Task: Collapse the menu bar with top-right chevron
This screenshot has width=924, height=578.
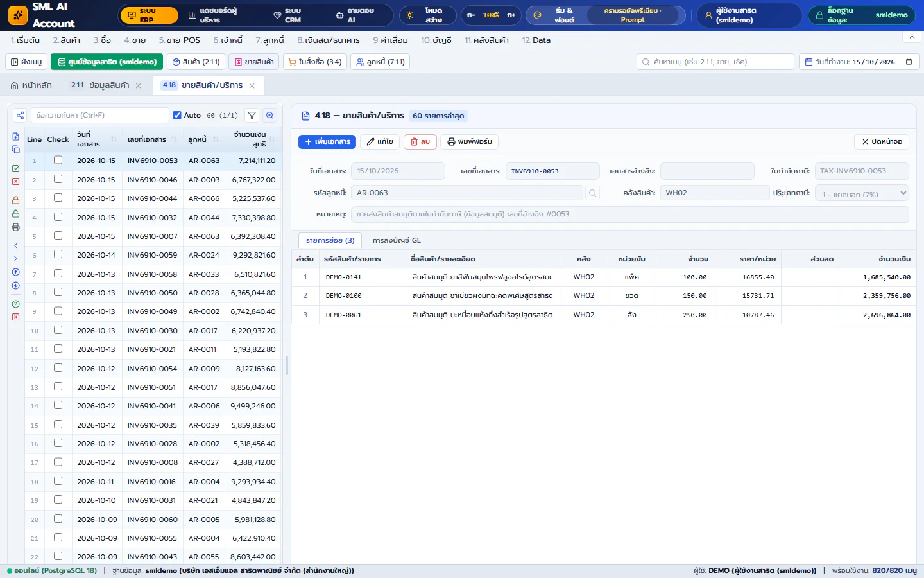Action: 912,37
